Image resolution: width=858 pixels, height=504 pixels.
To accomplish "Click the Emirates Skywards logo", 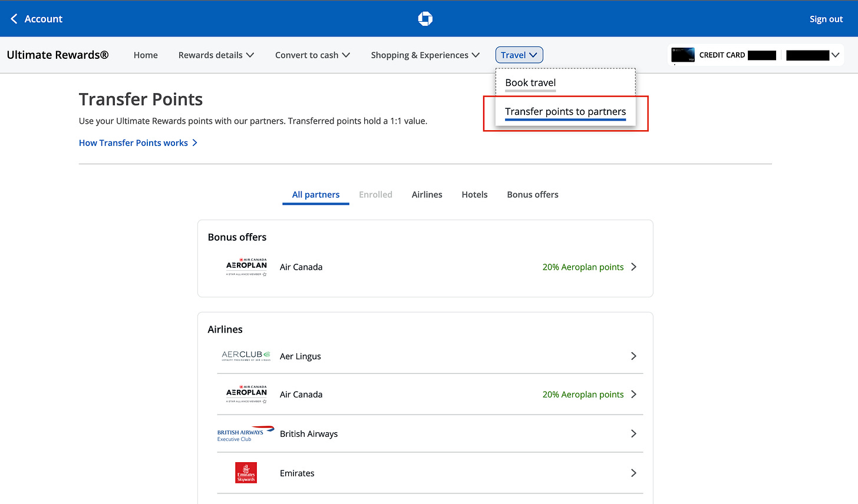I will pyautogui.click(x=246, y=473).
